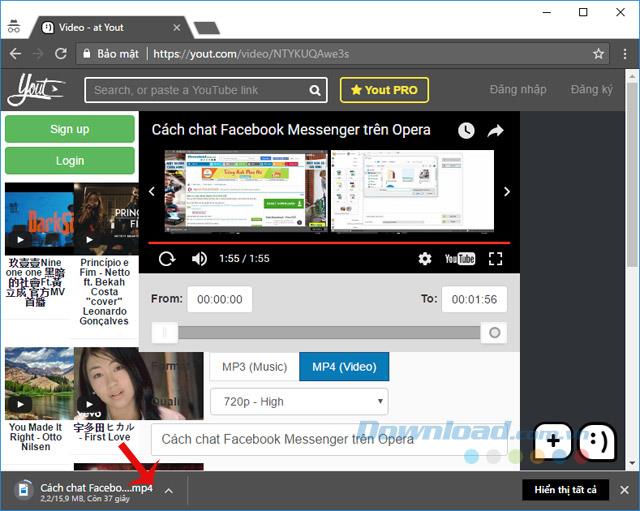
Task: Click the replay video icon
Action: click(167, 259)
